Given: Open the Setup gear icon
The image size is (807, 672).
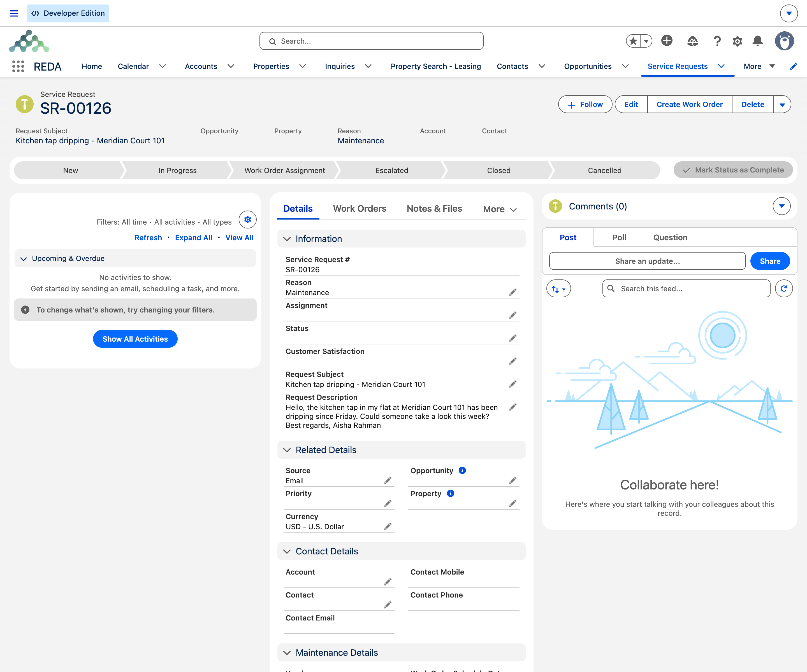Looking at the screenshot, I should coord(737,41).
